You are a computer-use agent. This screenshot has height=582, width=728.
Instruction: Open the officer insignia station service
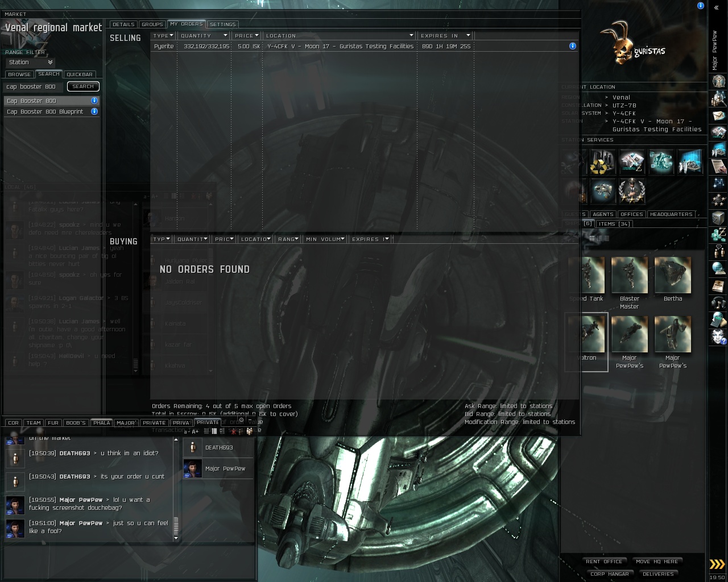click(632, 191)
